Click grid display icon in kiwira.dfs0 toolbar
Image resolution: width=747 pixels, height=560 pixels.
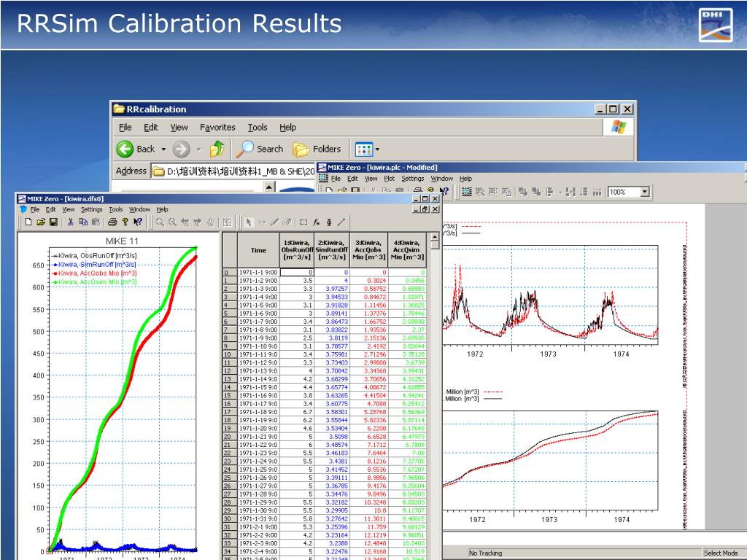click(x=228, y=222)
